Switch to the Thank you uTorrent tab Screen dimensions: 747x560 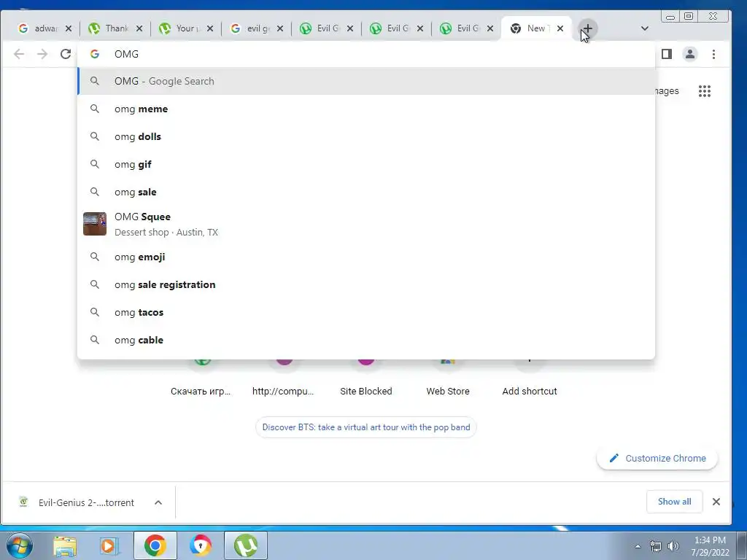(x=115, y=28)
